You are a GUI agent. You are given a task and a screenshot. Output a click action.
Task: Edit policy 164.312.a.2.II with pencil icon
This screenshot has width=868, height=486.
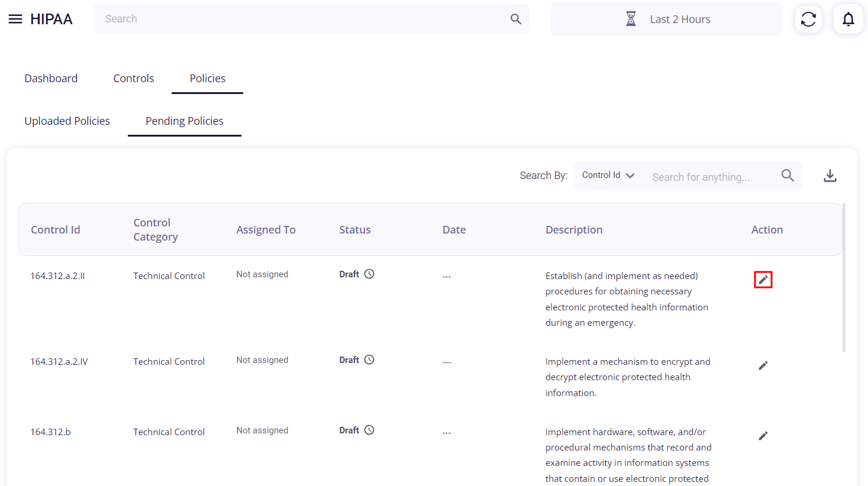tap(763, 280)
